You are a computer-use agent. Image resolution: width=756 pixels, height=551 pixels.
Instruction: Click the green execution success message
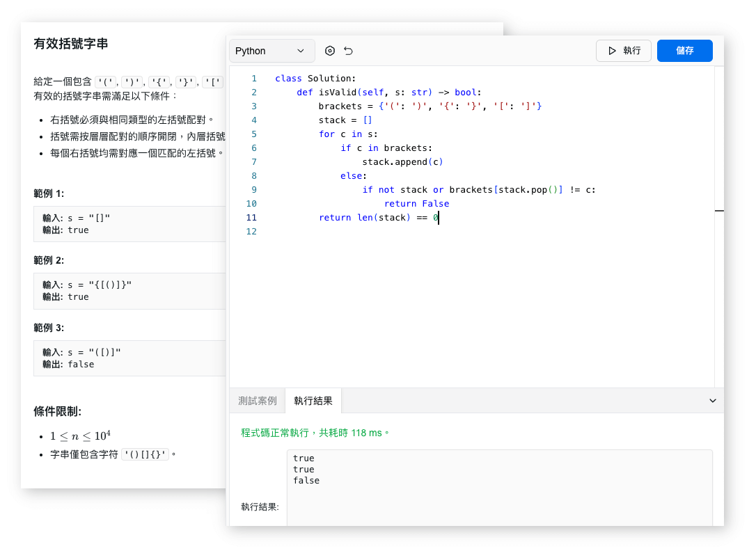point(315,433)
